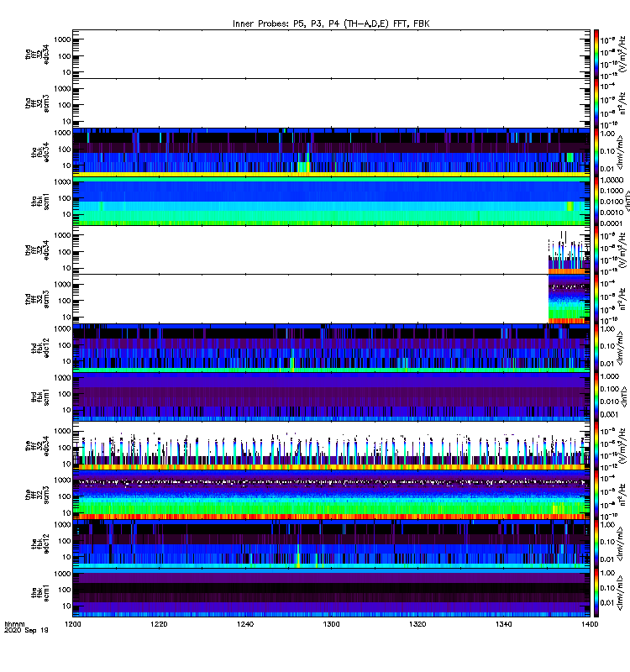Click the color bar beside the fbk scm1 panel
Viewport: 630px width, 672px height.
[596, 592]
